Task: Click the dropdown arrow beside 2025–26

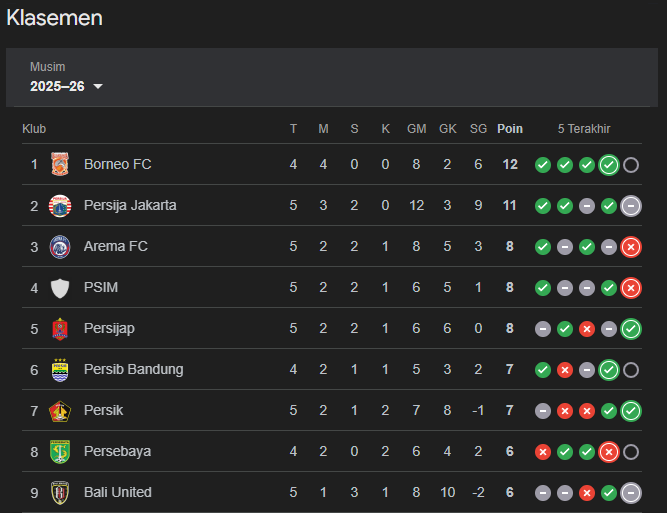Action: (x=98, y=87)
